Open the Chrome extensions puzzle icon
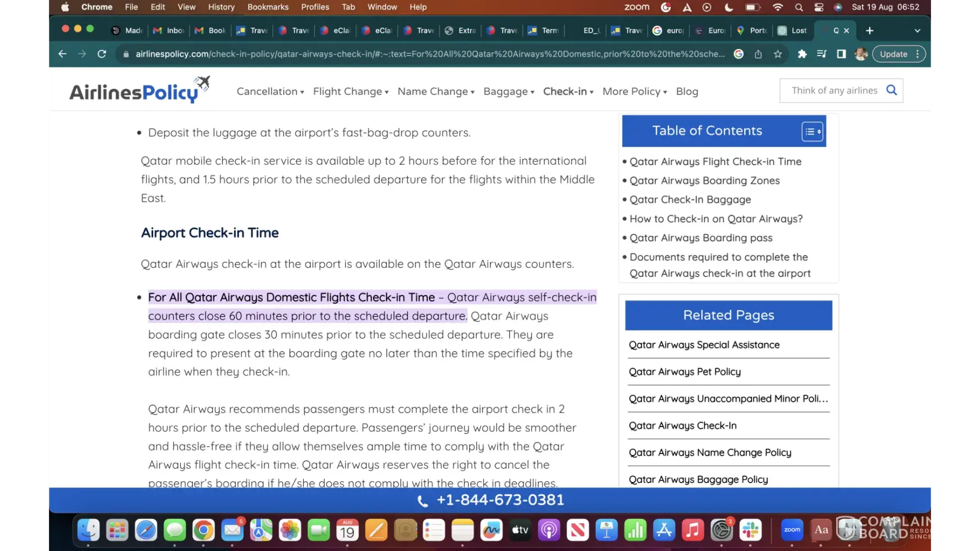The width and height of the screenshot is (980, 551). tap(802, 54)
